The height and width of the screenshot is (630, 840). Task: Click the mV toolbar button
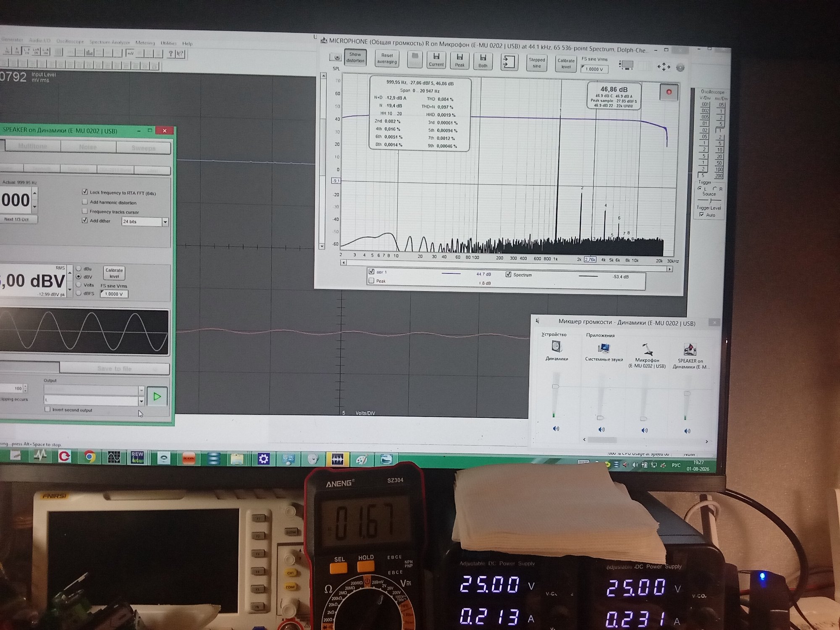click(x=130, y=53)
